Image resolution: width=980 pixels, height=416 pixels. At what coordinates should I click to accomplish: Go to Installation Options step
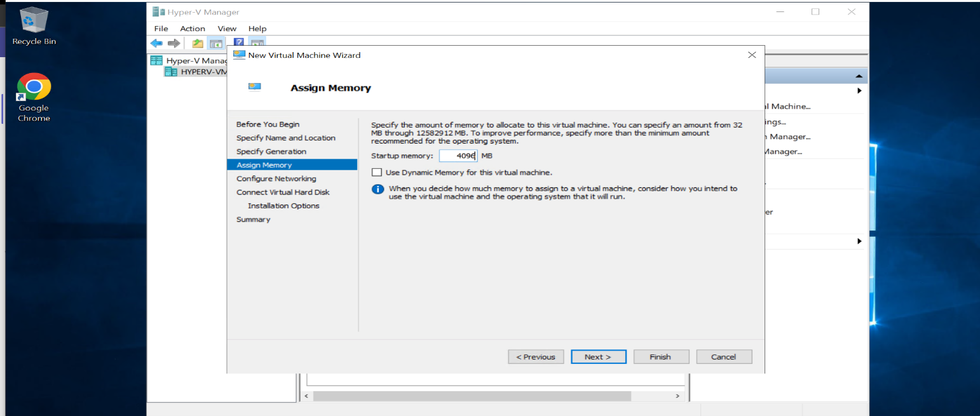[283, 206]
